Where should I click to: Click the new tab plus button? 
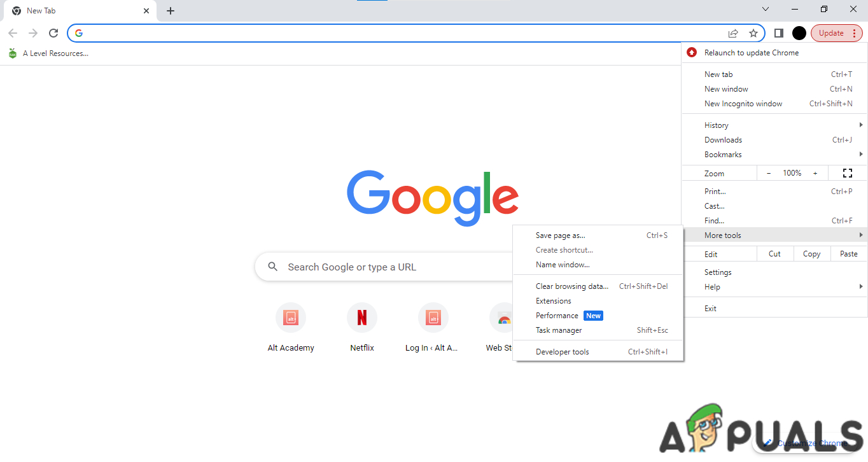coord(171,11)
